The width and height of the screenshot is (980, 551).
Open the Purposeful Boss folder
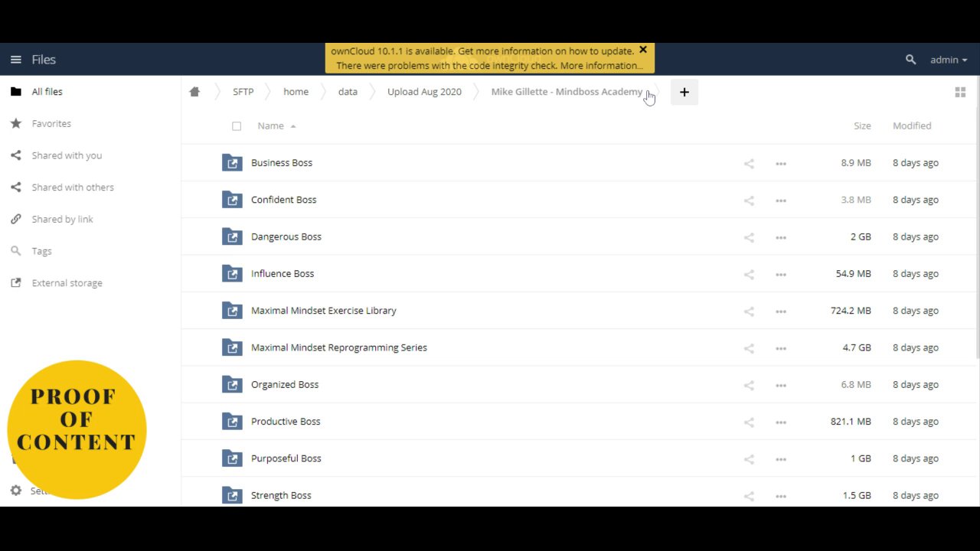286,458
